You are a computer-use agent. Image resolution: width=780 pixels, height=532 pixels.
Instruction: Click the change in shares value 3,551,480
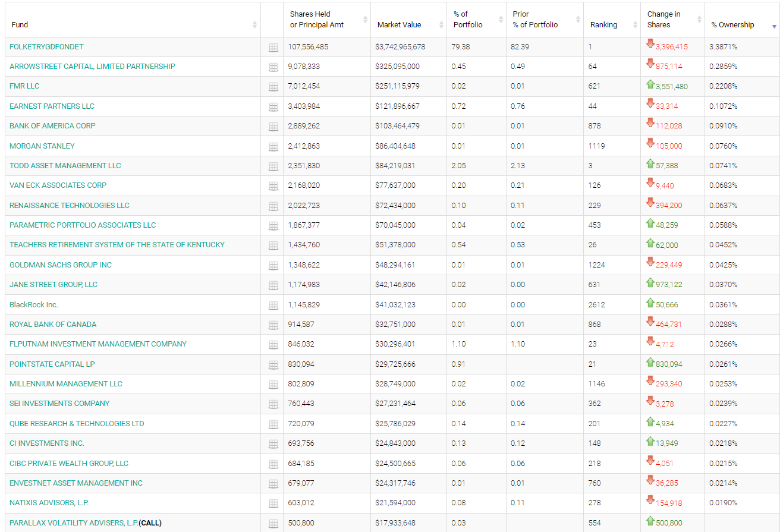(672, 87)
